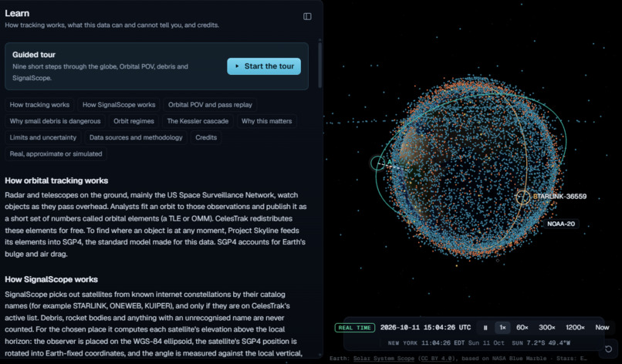Select the Orbit regimes chip
This screenshot has width=622, height=364.
[134, 121]
